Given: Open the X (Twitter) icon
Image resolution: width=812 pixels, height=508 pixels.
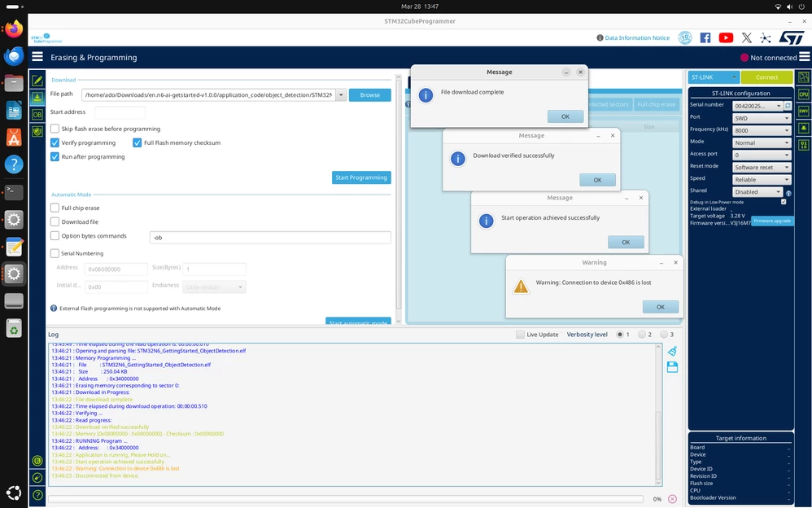Looking at the screenshot, I should click(746, 37).
